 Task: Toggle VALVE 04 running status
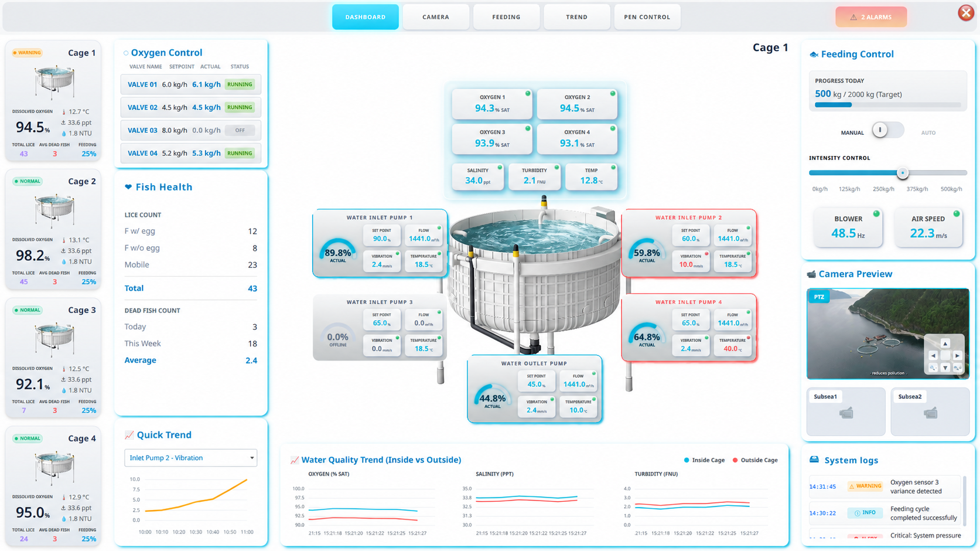click(240, 153)
